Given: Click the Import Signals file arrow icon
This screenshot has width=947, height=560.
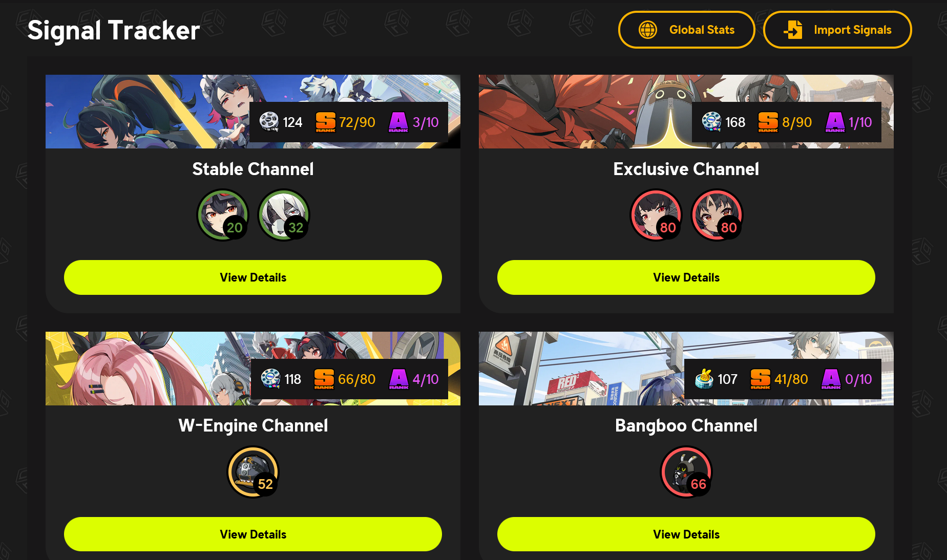Looking at the screenshot, I should tap(793, 30).
